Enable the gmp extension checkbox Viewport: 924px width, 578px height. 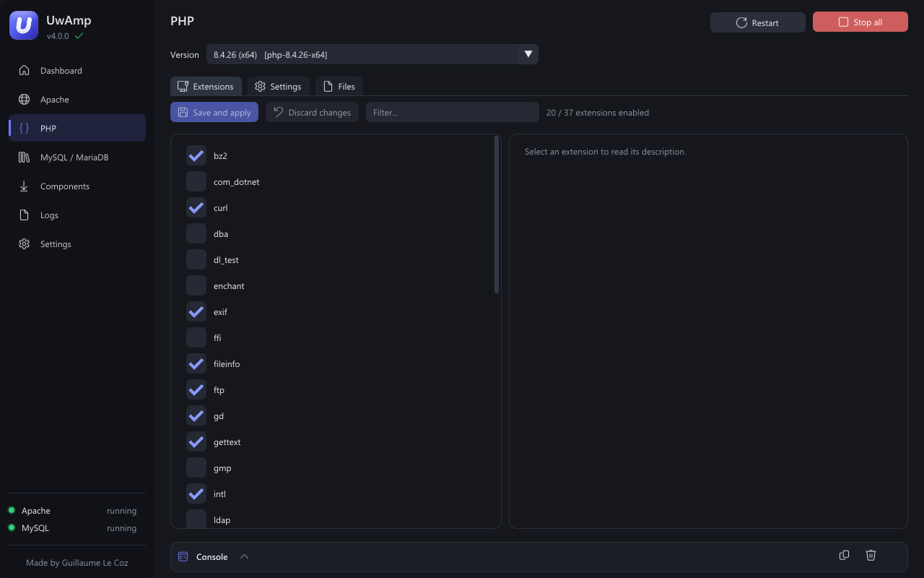(196, 468)
